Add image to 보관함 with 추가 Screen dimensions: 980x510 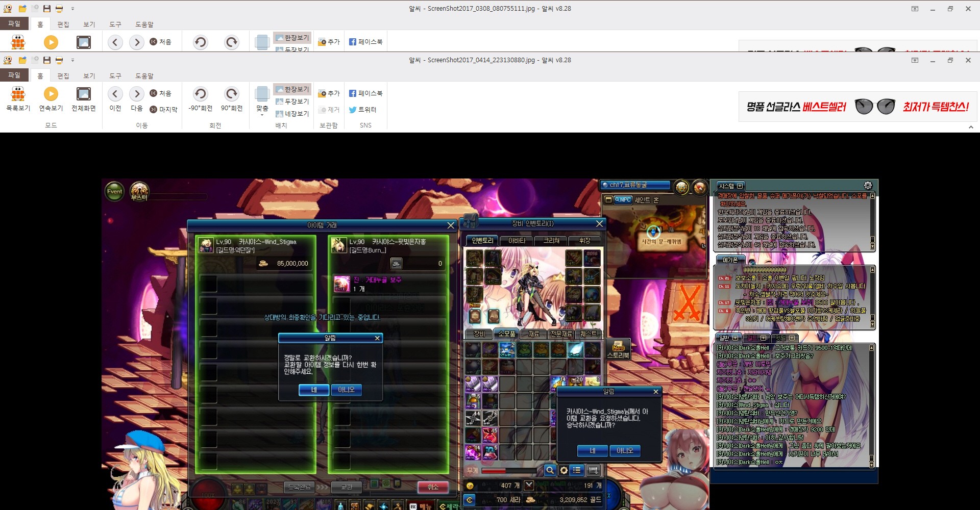(329, 93)
